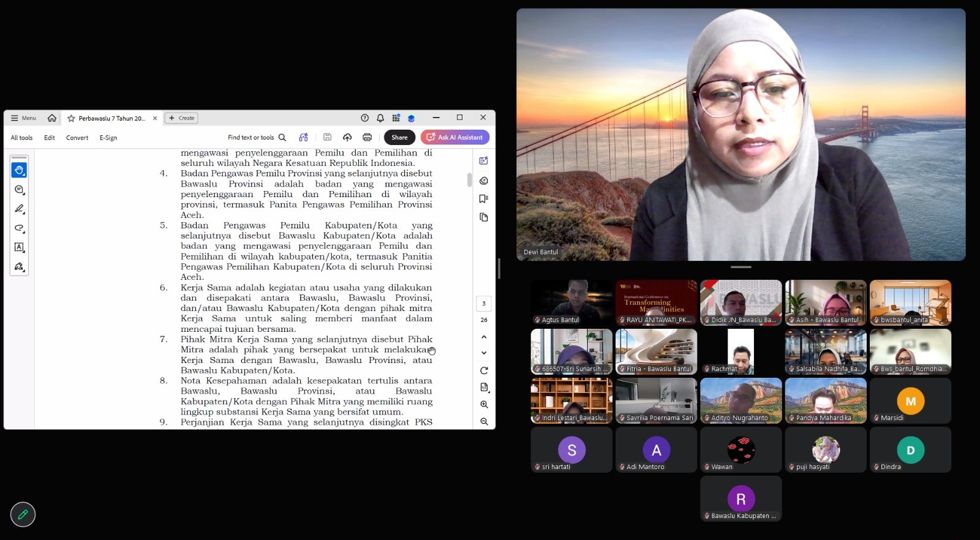Open notifications bell icon

tap(380, 118)
